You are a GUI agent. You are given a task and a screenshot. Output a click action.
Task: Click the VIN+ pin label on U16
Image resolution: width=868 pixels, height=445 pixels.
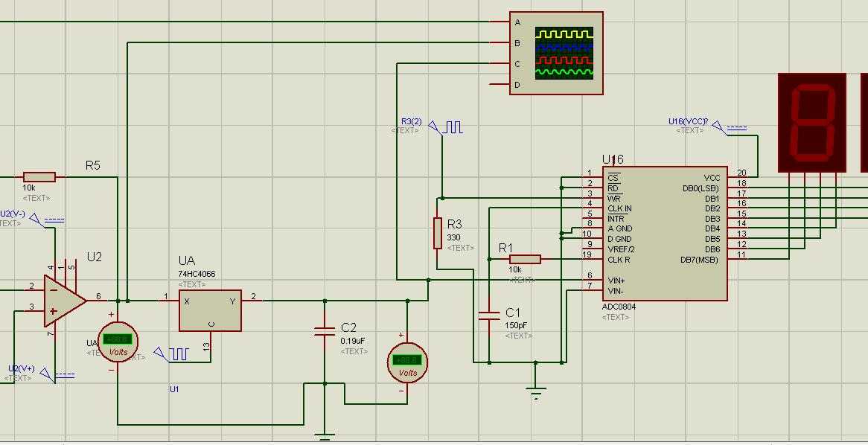(616, 281)
